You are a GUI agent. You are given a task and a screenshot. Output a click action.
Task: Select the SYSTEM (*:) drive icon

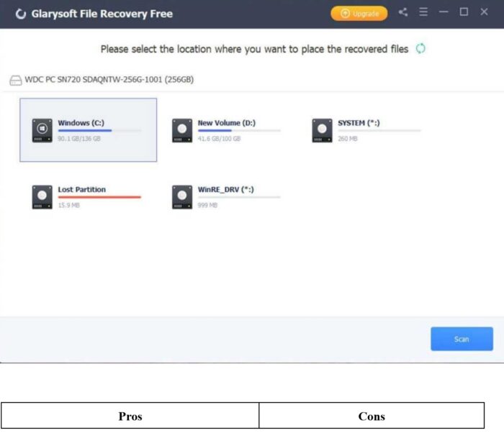click(322, 130)
